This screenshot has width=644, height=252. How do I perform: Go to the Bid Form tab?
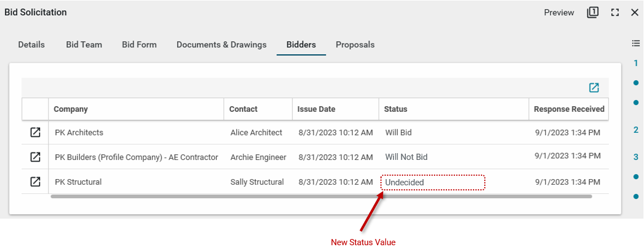(x=139, y=45)
